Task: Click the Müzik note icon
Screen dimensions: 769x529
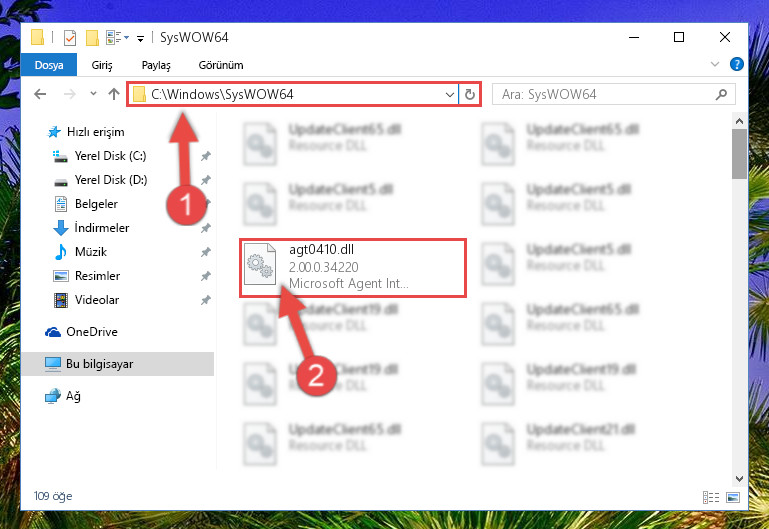Action: (61, 252)
